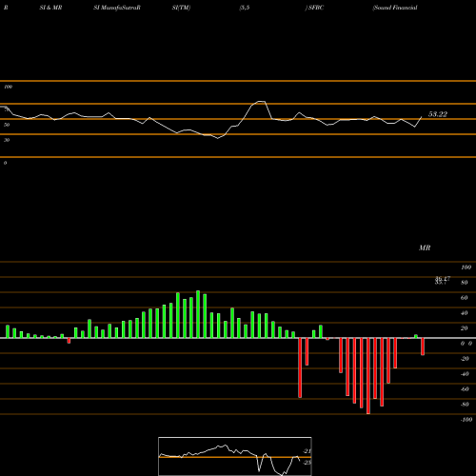This screenshot has width=476, height=476.
Task: Click the RSI axis '30' label
Action: [x=7, y=140]
